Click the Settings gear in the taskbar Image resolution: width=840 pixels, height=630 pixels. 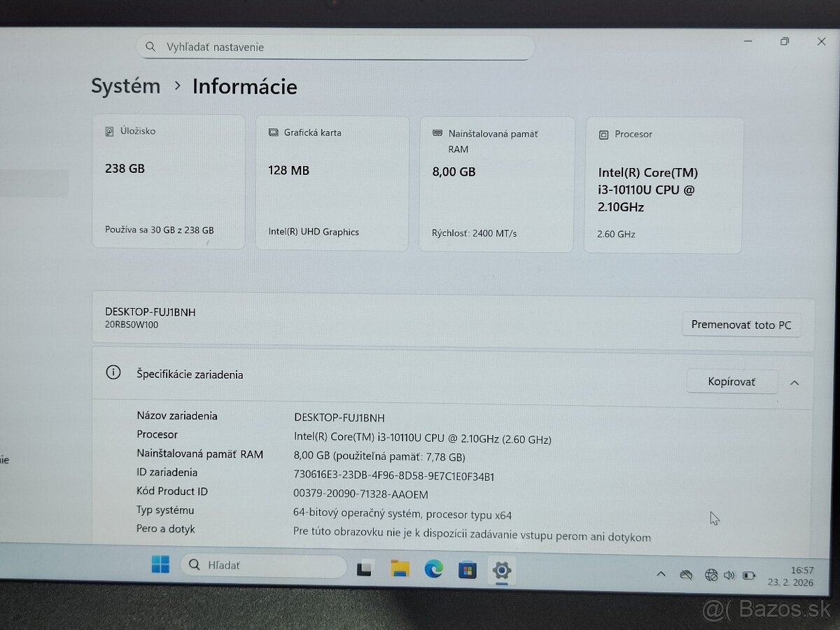point(502,570)
